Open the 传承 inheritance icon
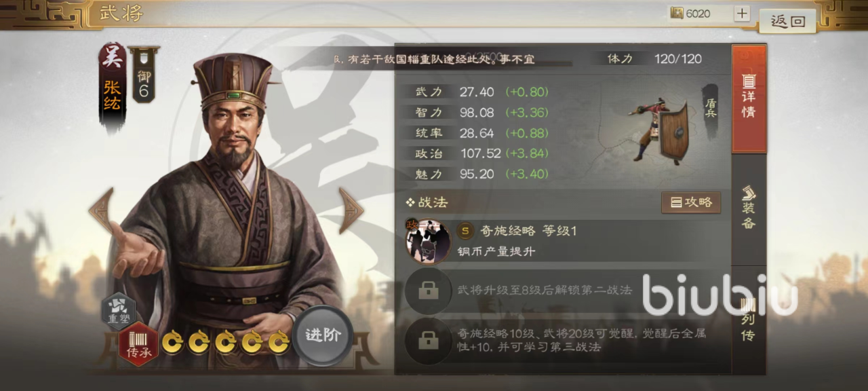Viewport: 868px width, 391px height. pos(138,344)
